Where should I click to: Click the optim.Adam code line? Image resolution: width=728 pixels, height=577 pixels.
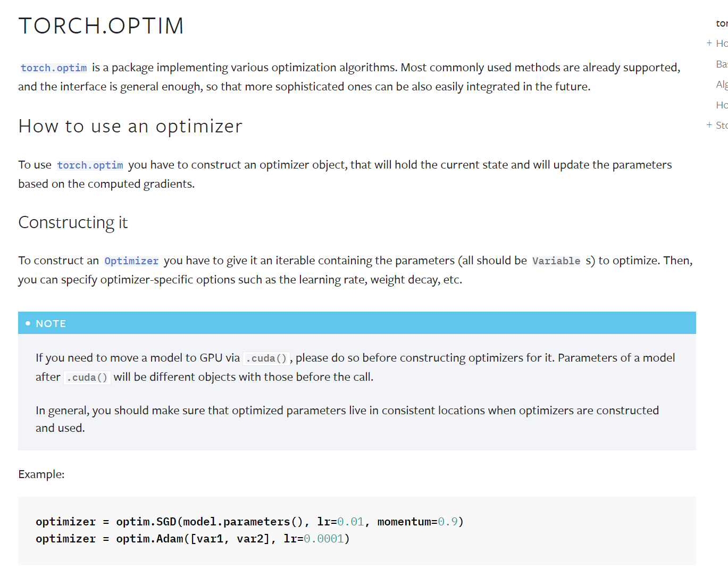coord(193,539)
